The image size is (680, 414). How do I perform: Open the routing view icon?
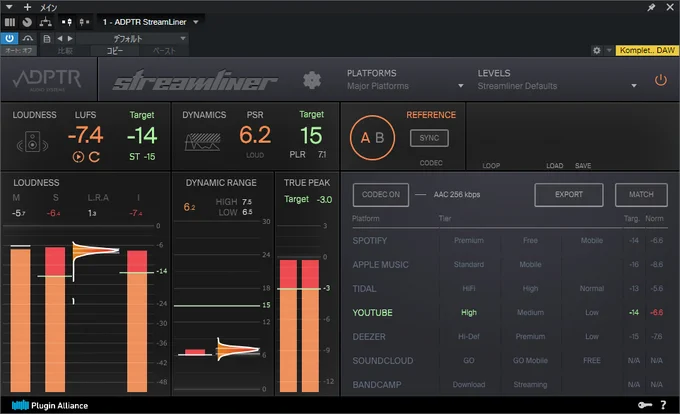tap(45, 22)
